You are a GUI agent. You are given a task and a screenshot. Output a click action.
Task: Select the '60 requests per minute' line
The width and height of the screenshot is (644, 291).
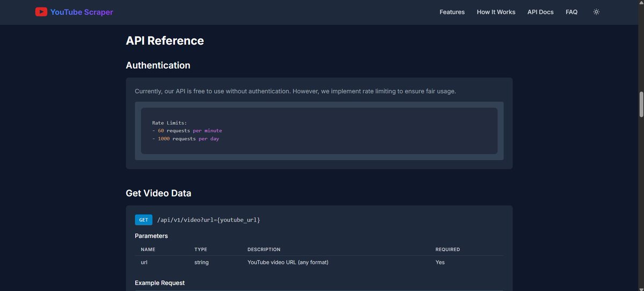pyautogui.click(x=187, y=130)
